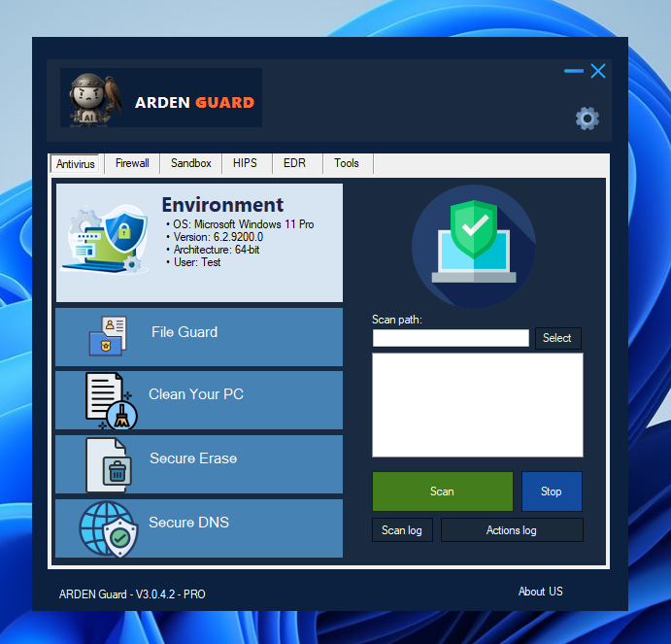Open the File Guard panel
Image resolution: width=671 pixels, height=644 pixels.
pos(199,337)
